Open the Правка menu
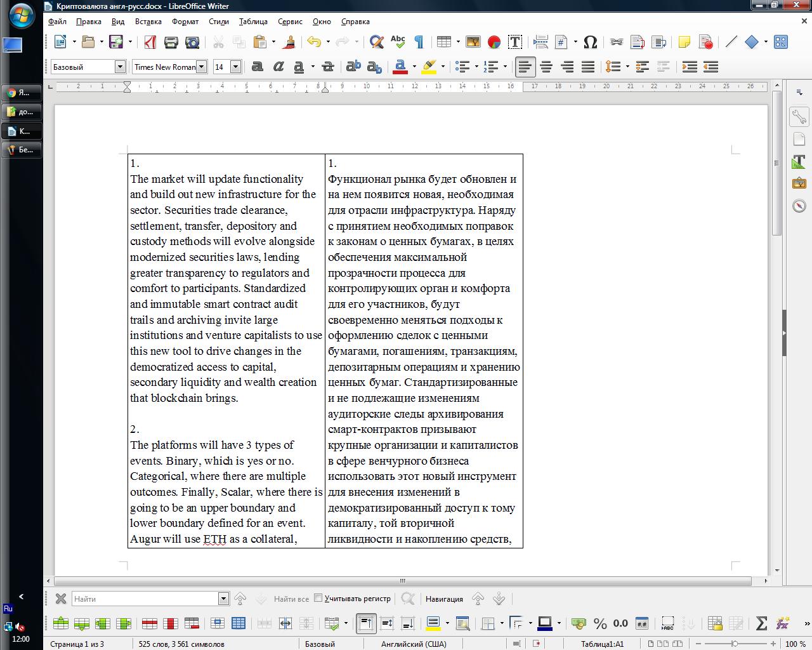 click(88, 22)
